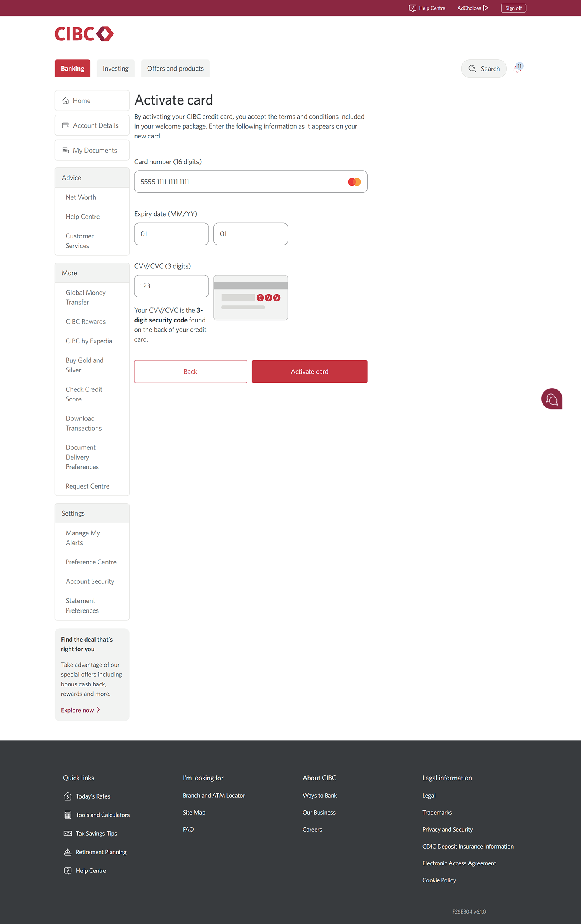Focus the CVV/CVC input field
Viewport: 581px width, 924px height.
pos(171,286)
